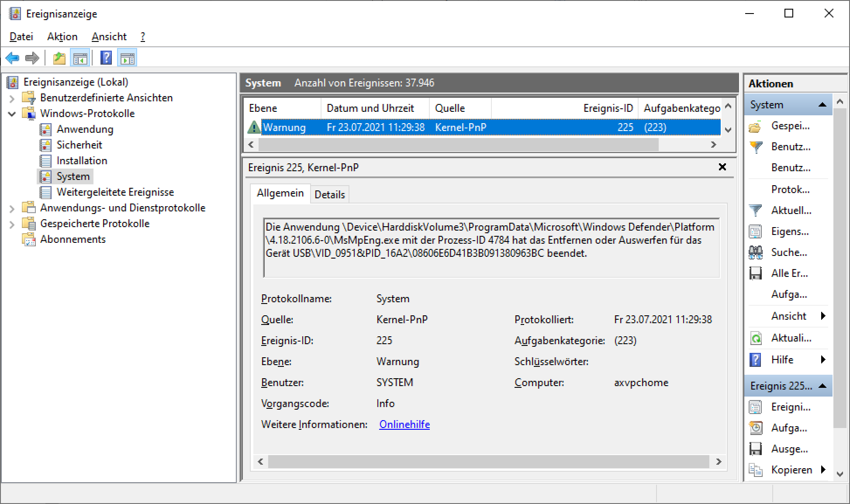This screenshot has width=850, height=504.
Task: Click the filter icon for Aktuell... action
Action: point(755,211)
